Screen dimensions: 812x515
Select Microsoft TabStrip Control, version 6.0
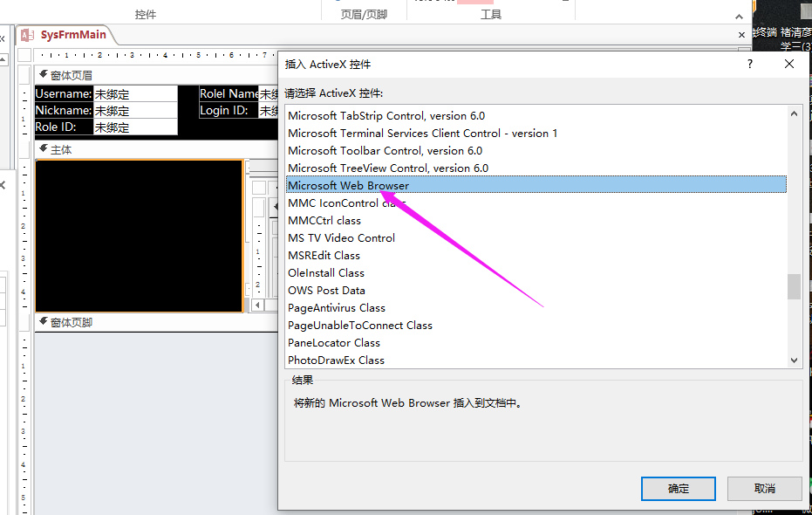(x=536, y=115)
